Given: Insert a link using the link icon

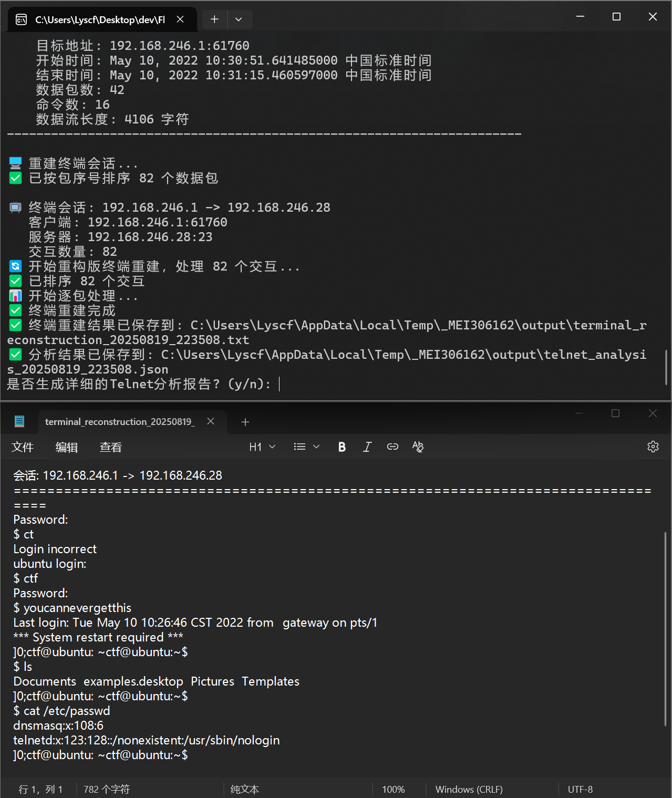Looking at the screenshot, I should pos(392,447).
